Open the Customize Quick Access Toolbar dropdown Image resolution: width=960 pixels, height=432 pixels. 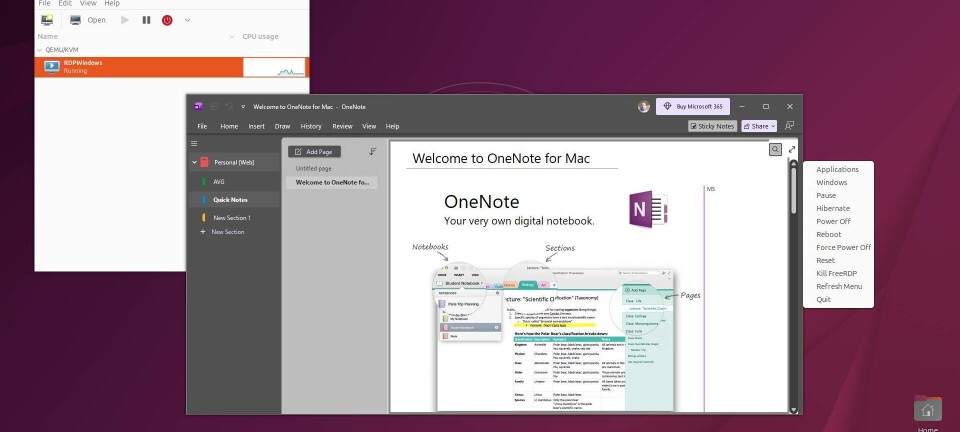[x=242, y=106]
